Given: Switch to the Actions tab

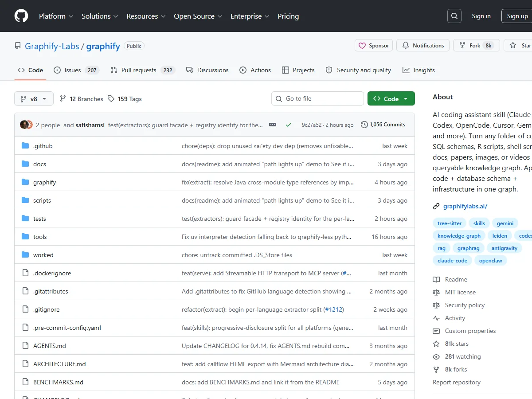Looking at the screenshot, I should pos(255,70).
